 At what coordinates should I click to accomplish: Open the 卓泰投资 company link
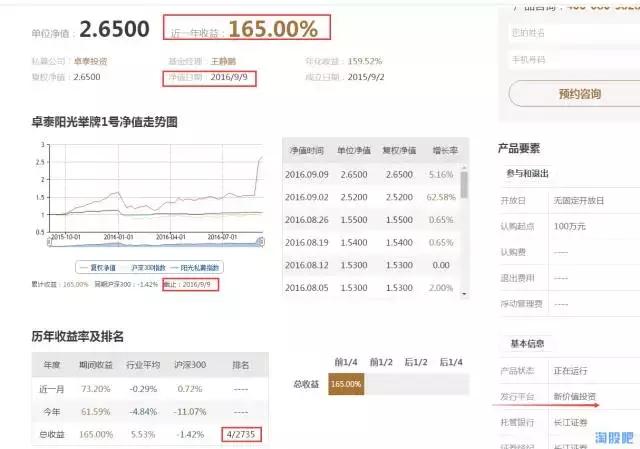(90, 61)
